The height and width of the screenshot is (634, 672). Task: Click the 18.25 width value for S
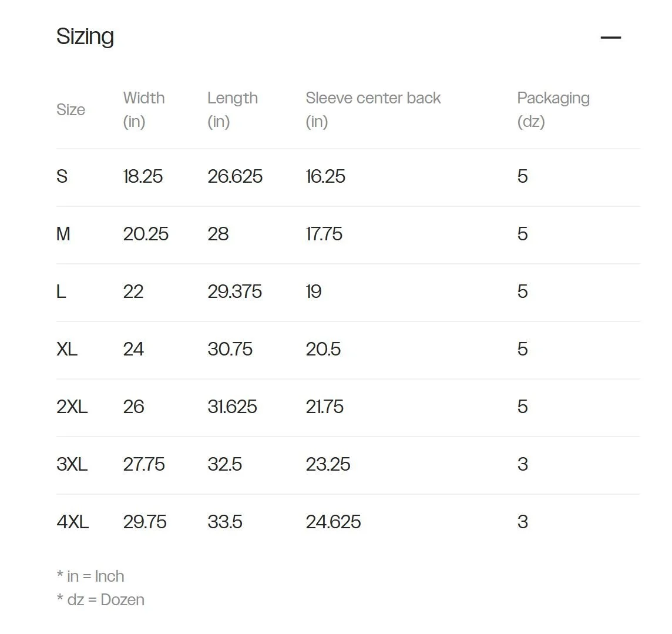pyautogui.click(x=143, y=177)
